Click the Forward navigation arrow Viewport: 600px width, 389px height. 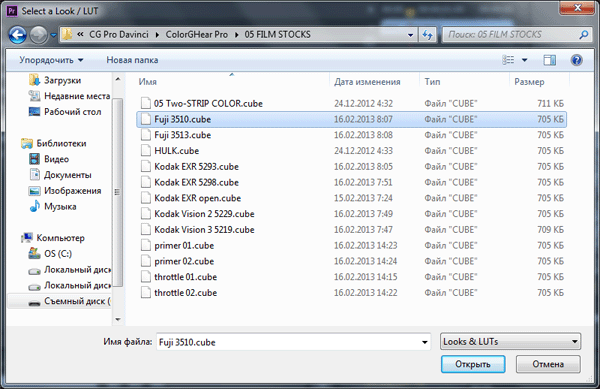point(39,35)
